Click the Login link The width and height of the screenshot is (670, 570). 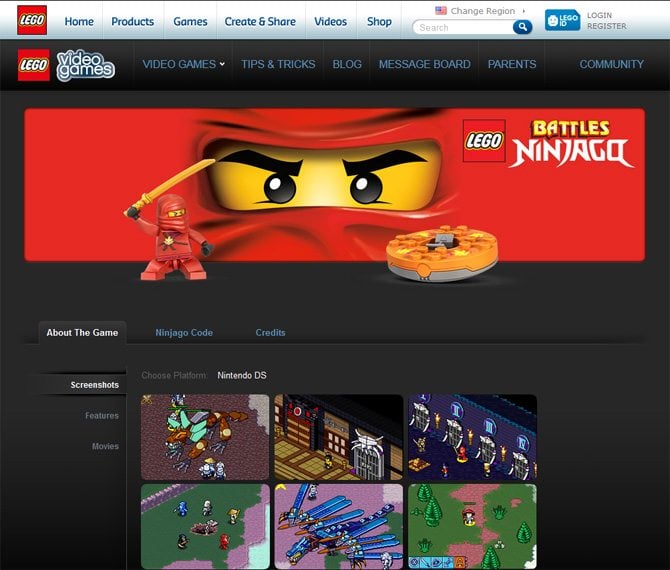(600, 16)
